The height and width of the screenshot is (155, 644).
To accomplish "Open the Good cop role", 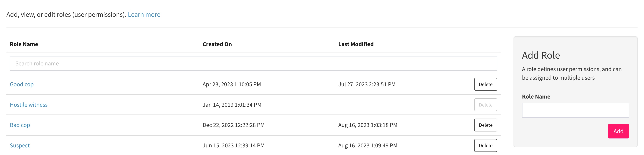I will coord(22,84).
